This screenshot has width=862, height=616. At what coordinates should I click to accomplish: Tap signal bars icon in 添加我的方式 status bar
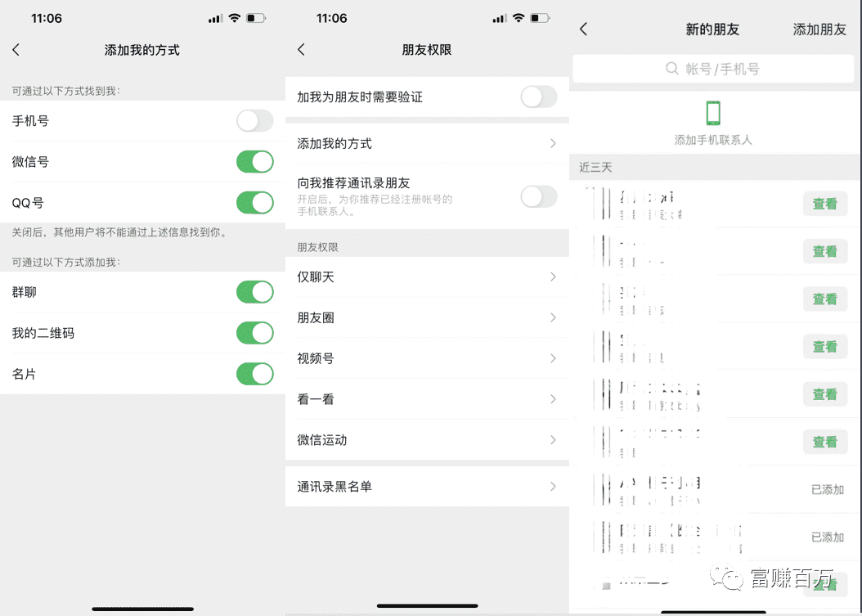215,19
